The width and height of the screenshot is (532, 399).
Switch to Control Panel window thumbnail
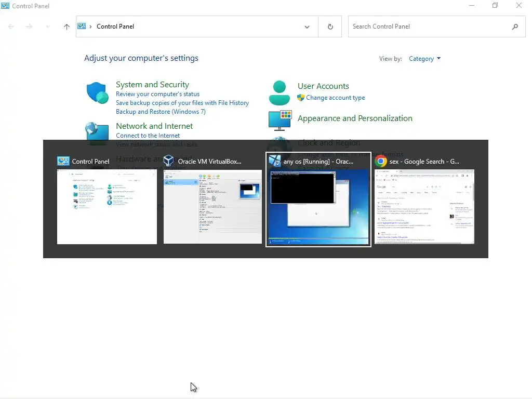[x=107, y=207]
